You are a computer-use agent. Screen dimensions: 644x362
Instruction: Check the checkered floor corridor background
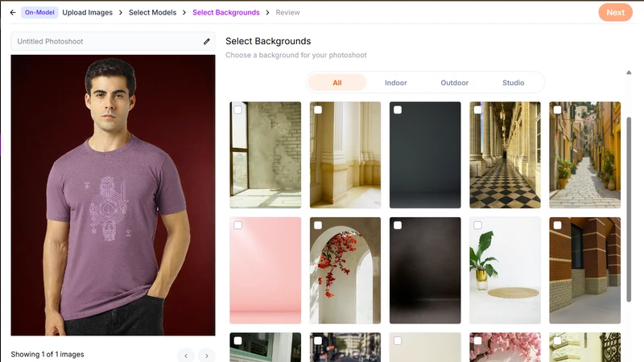[x=477, y=110]
